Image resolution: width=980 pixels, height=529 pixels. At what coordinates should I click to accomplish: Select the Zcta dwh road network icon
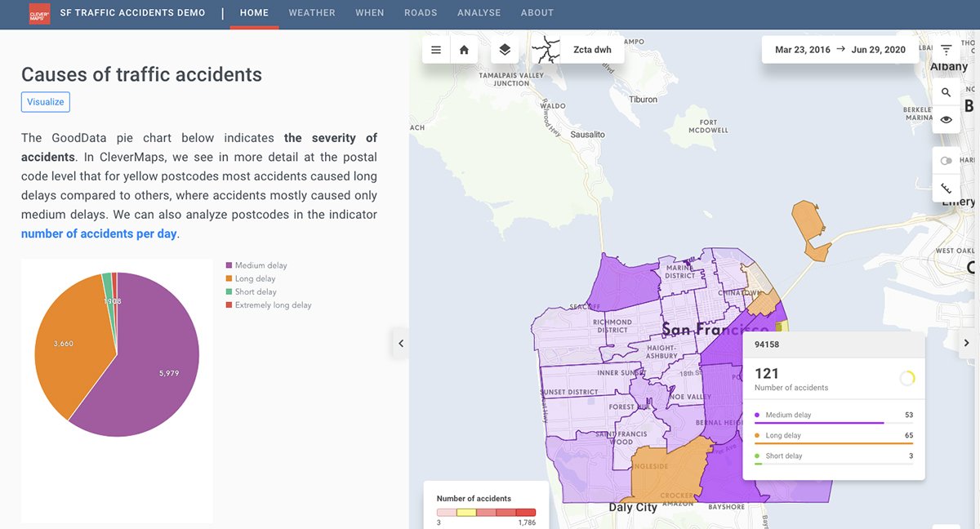546,49
